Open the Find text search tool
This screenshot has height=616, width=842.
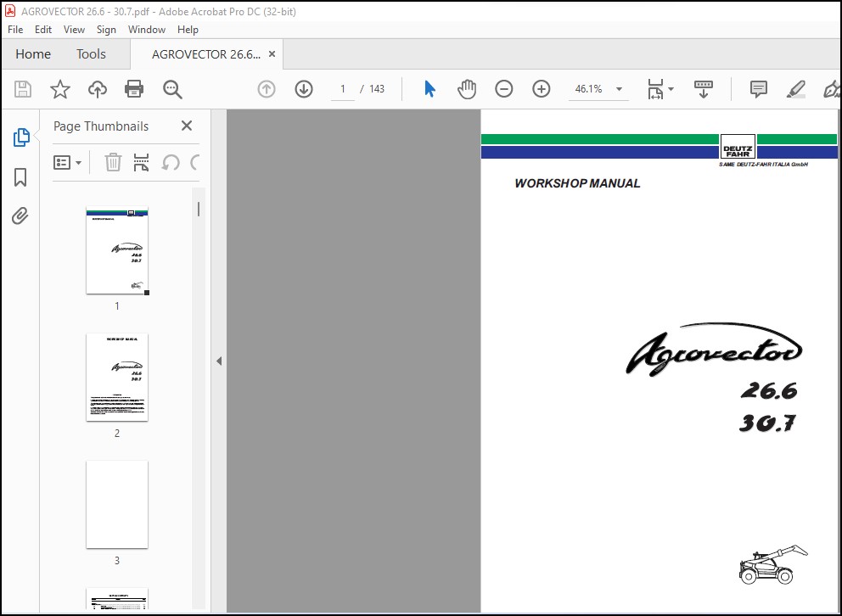click(x=172, y=90)
